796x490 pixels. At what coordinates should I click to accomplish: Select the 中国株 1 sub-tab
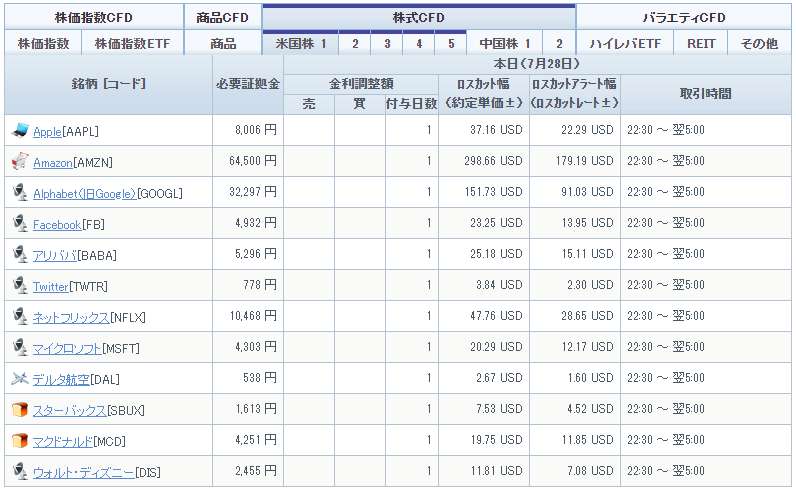click(505, 43)
